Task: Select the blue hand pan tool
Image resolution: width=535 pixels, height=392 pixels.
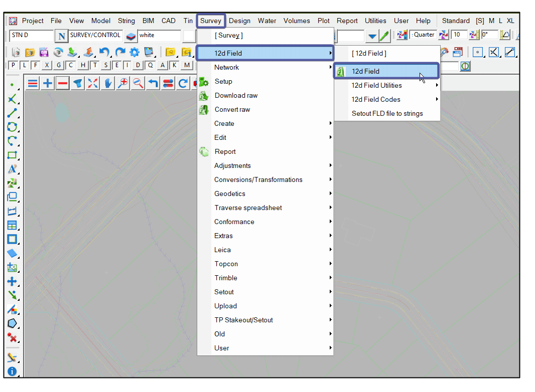Action: click(108, 83)
